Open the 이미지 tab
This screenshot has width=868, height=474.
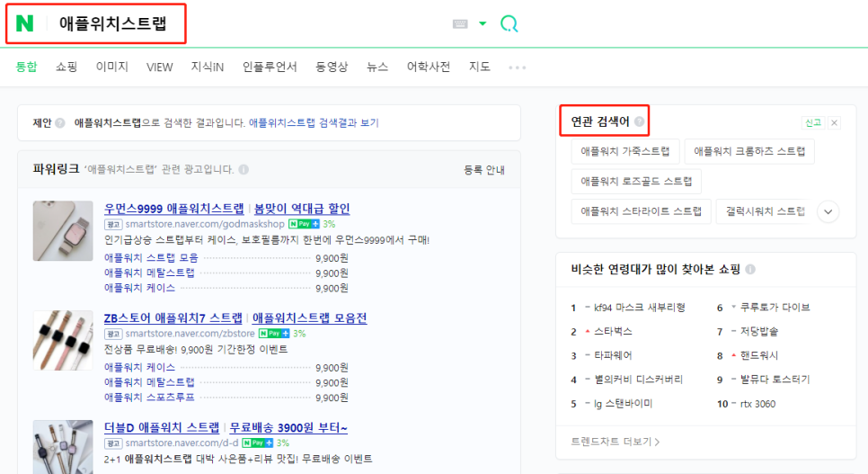tap(111, 67)
